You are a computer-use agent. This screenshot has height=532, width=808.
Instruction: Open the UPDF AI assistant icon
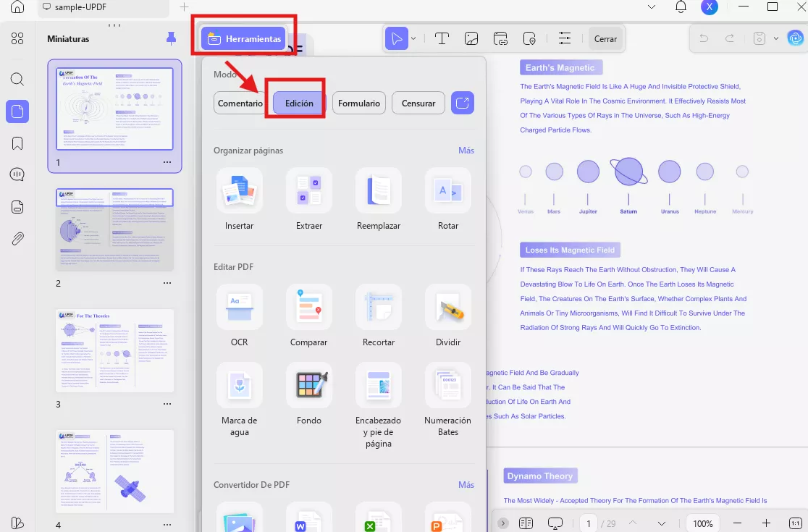[x=796, y=38]
